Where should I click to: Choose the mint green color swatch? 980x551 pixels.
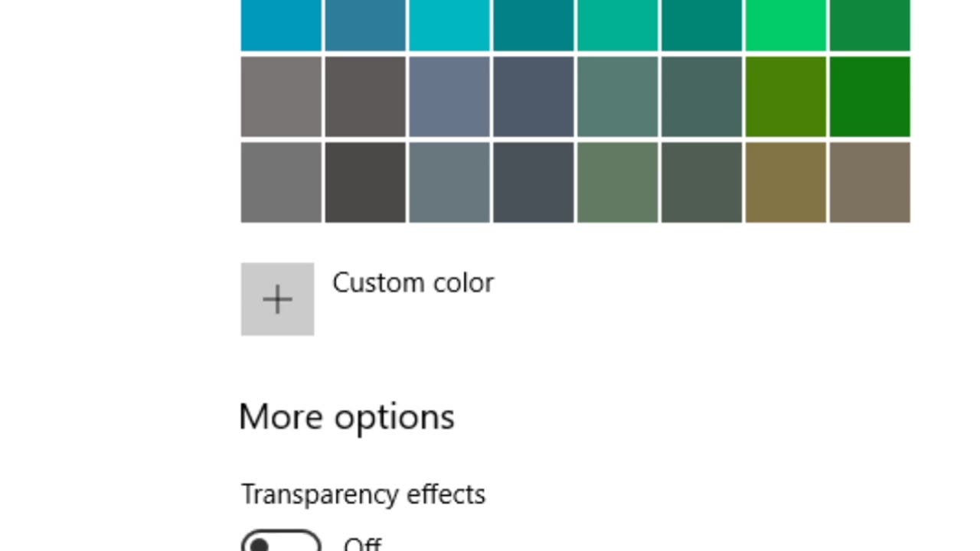point(617,24)
